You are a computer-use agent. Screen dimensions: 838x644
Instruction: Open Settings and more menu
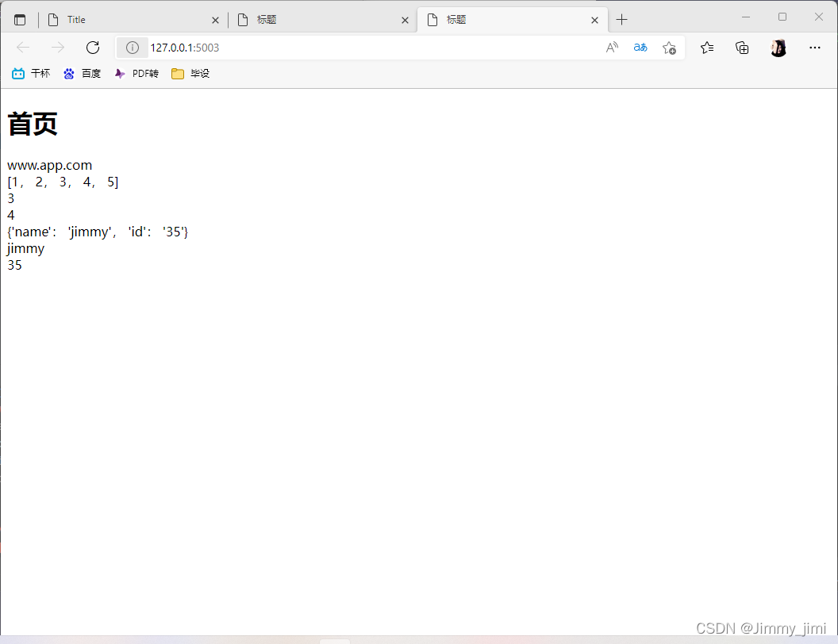pos(814,48)
